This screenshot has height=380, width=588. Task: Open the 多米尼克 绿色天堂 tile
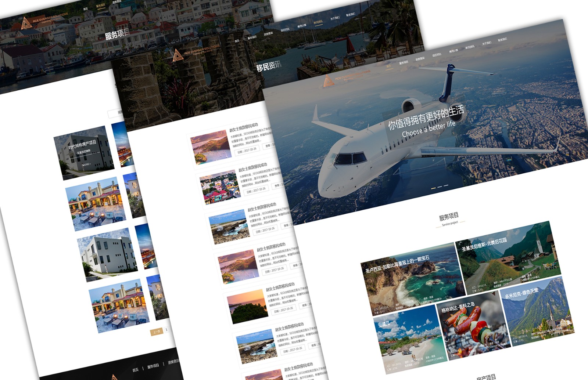(537, 312)
